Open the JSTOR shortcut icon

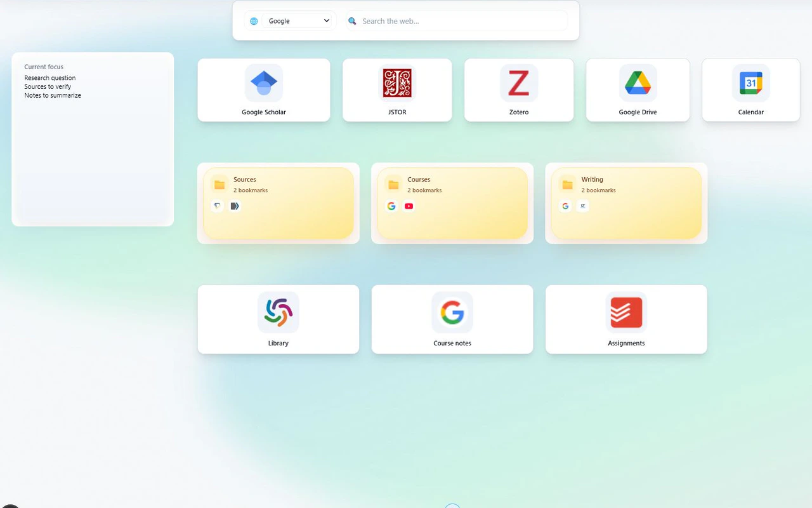397,83
